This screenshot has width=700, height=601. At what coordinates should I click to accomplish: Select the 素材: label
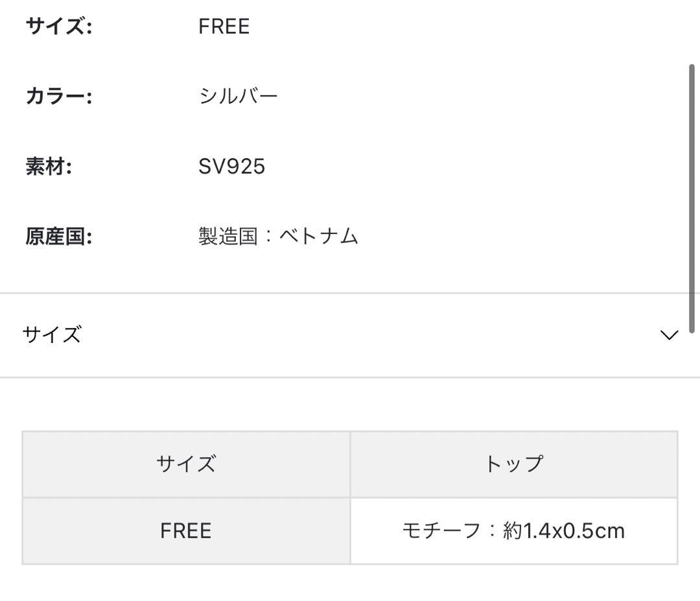point(49,167)
